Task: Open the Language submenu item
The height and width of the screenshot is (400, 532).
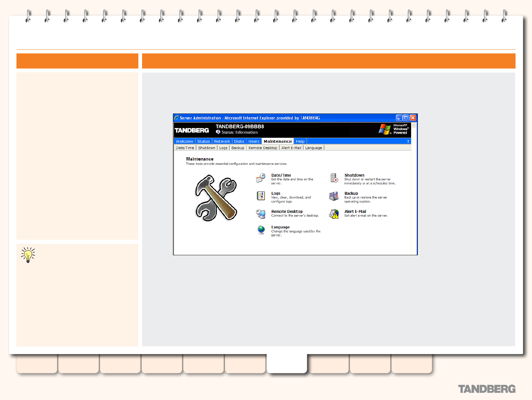Action: click(314, 148)
